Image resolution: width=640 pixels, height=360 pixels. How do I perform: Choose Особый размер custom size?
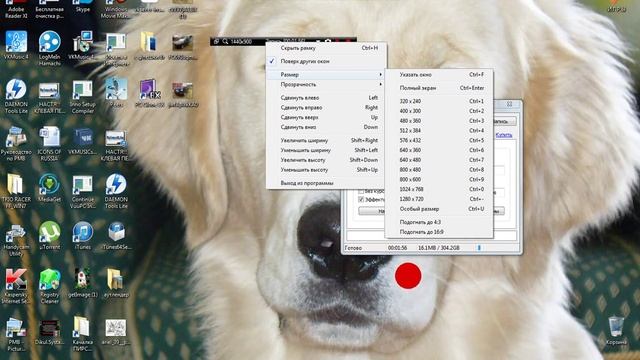[439, 209]
